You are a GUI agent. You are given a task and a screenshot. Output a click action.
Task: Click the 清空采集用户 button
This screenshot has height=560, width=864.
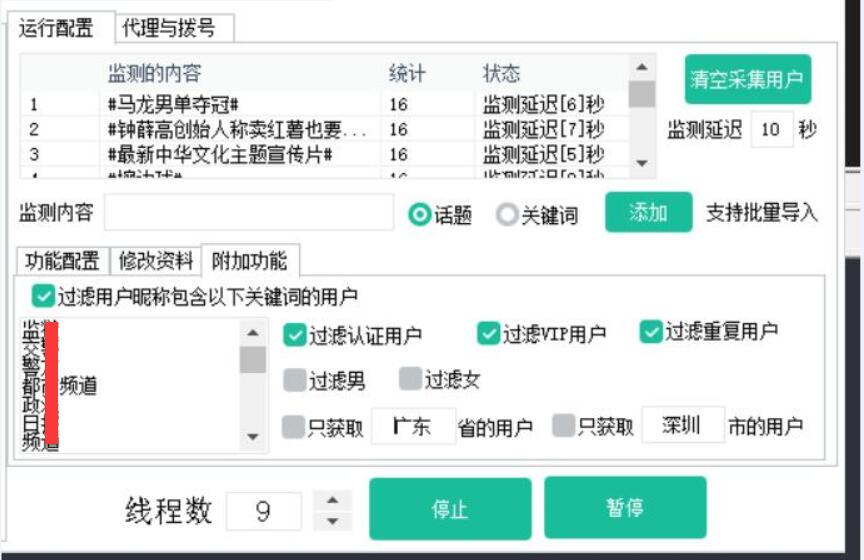747,80
